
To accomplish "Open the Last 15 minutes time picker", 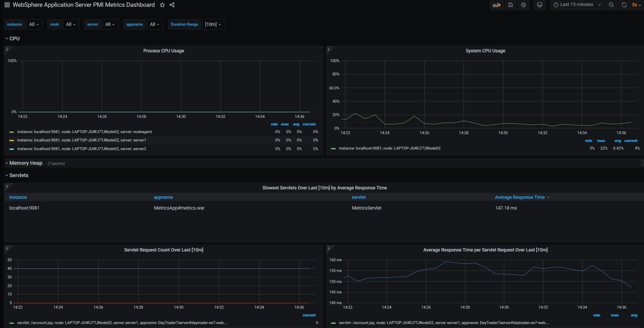I will click(577, 5).
